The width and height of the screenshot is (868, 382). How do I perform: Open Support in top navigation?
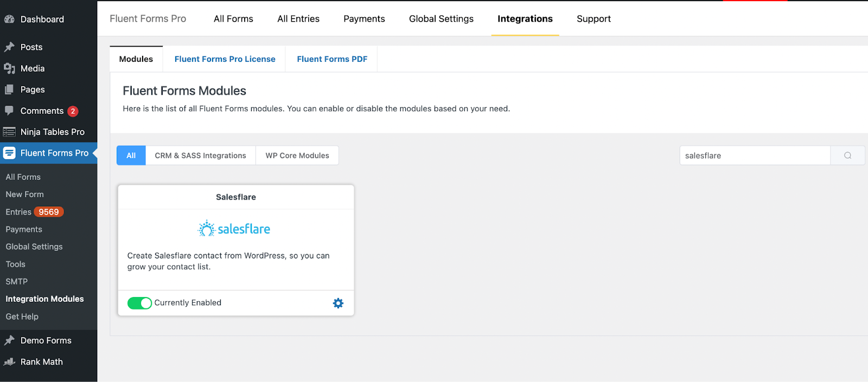click(593, 19)
